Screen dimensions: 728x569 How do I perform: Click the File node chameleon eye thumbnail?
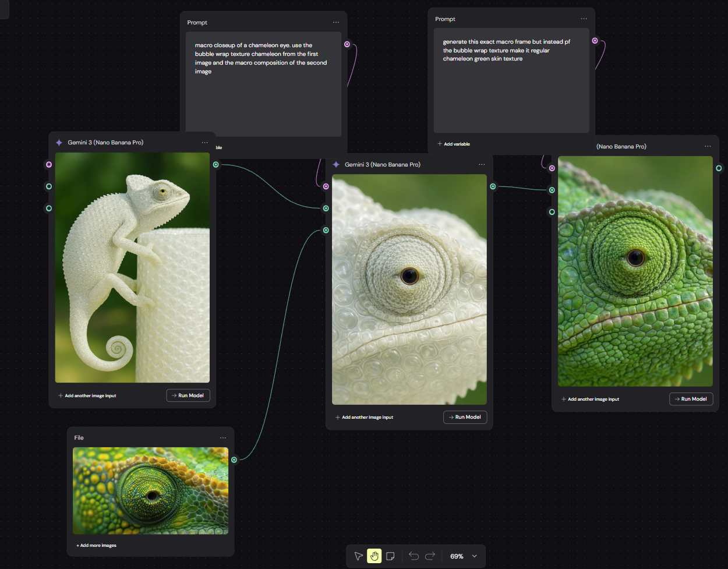150,491
